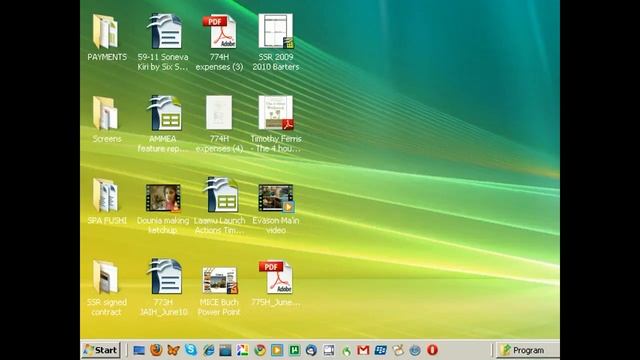
Task: Open the BlackBerry desktop icon in the taskbar
Action: point(380,350)
